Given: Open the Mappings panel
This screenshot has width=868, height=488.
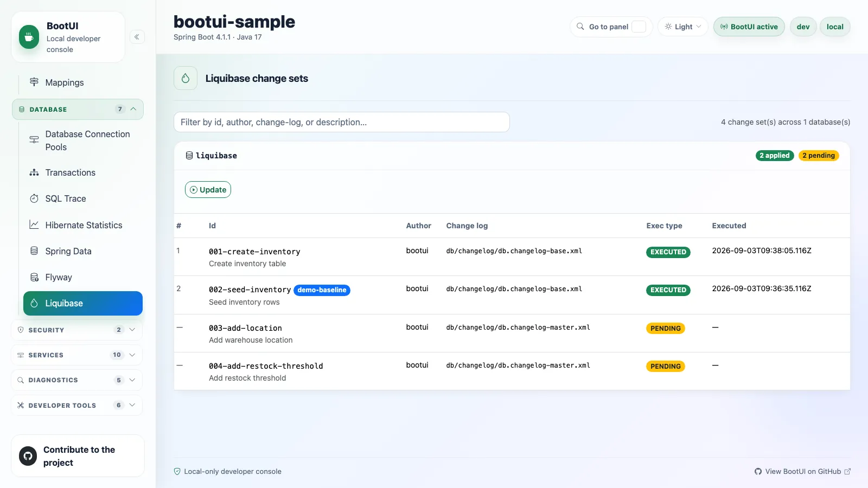Looking at the screenshot, I should (82, 82).
